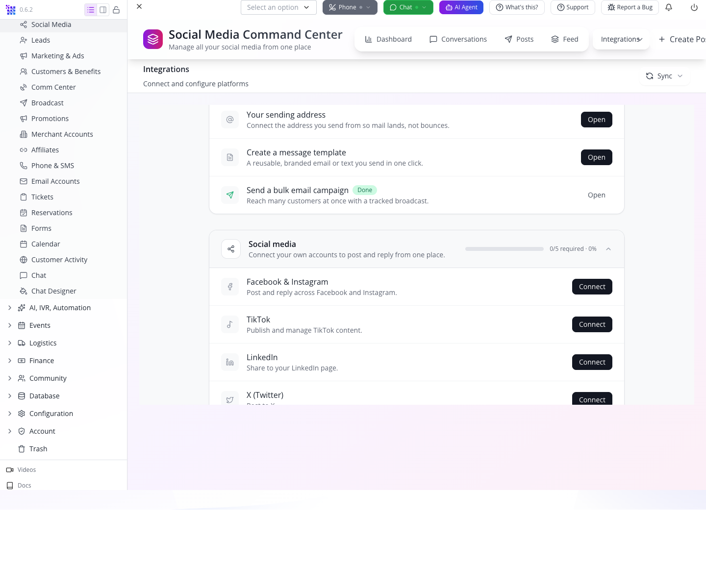Screen dimensions: 706x588
Task: Toggle the sidebar unlock padlock icon
Action: 116,9
